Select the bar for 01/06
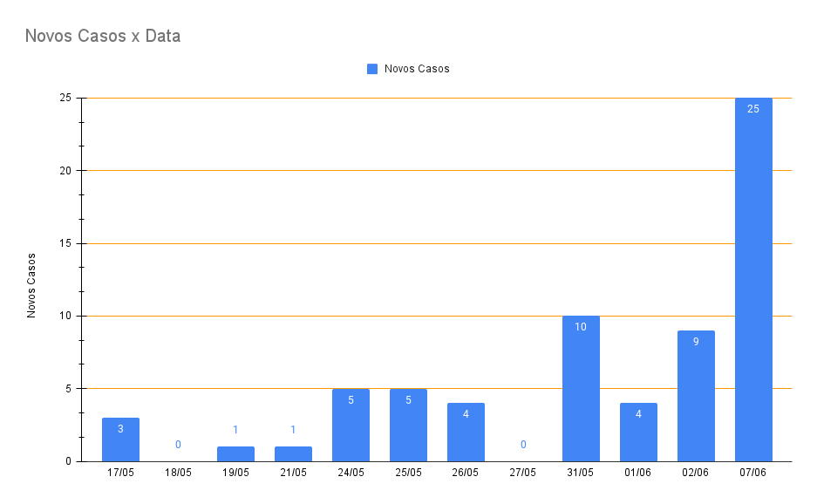 click(638, 432)
